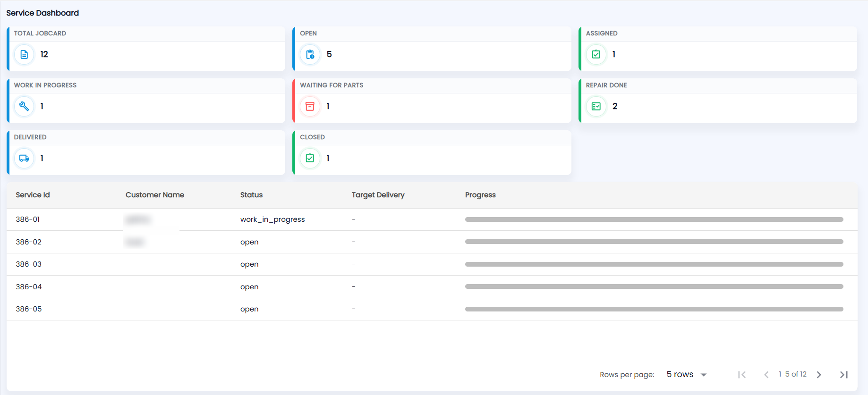The height and width of the screenshot is (395, 868).
Task: Sort by the Target Delivery column header
Action: (378, 195)
